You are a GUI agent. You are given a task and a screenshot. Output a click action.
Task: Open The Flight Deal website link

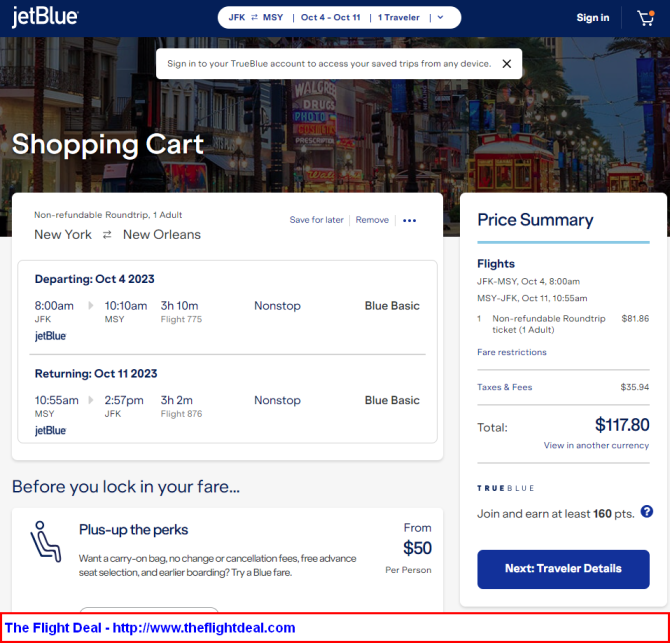pyautogui.click(x=150, y=628)
